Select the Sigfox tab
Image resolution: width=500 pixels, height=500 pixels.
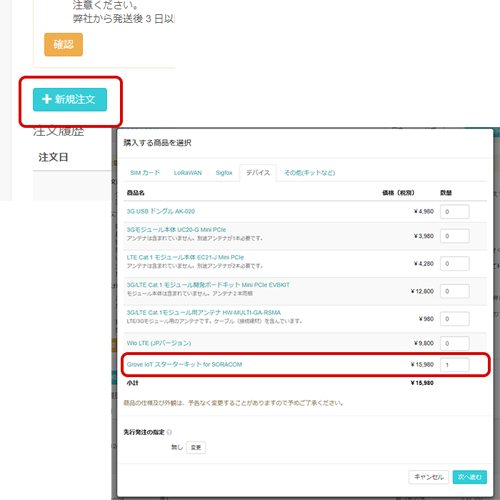[x=224, y=173]
